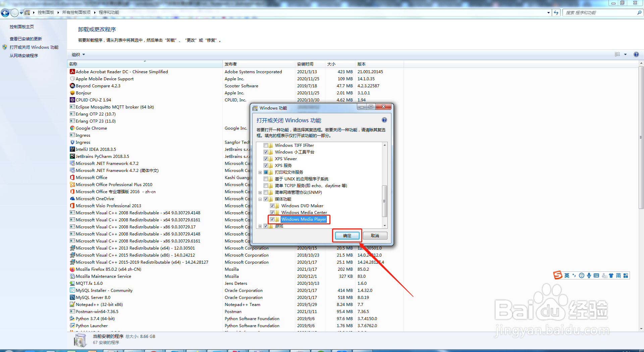This screenshot has width=644, height=352.
Task: Open the view options dropdown arrow
Action: point(625,54)
